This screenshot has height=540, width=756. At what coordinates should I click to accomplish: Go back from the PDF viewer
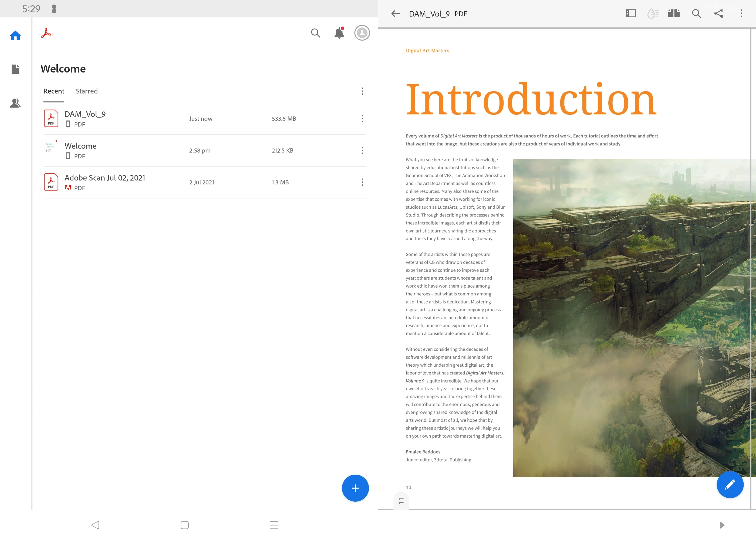click(395, 13)
